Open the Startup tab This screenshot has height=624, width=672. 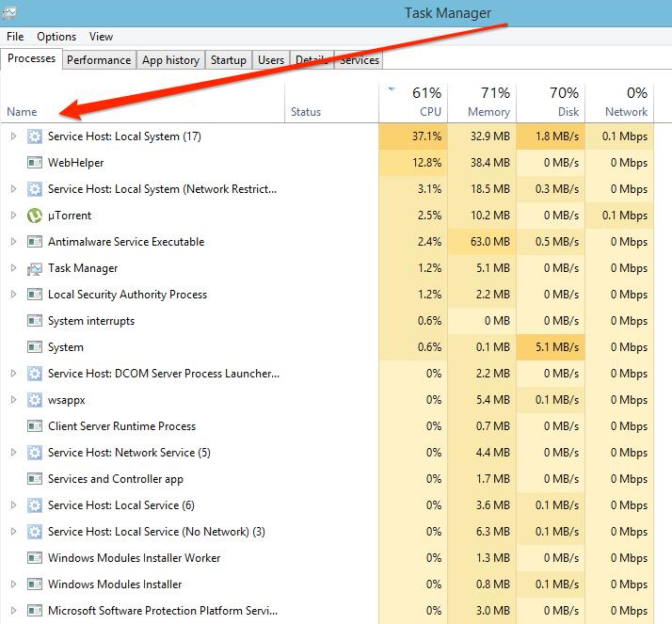tap(228, 60)
